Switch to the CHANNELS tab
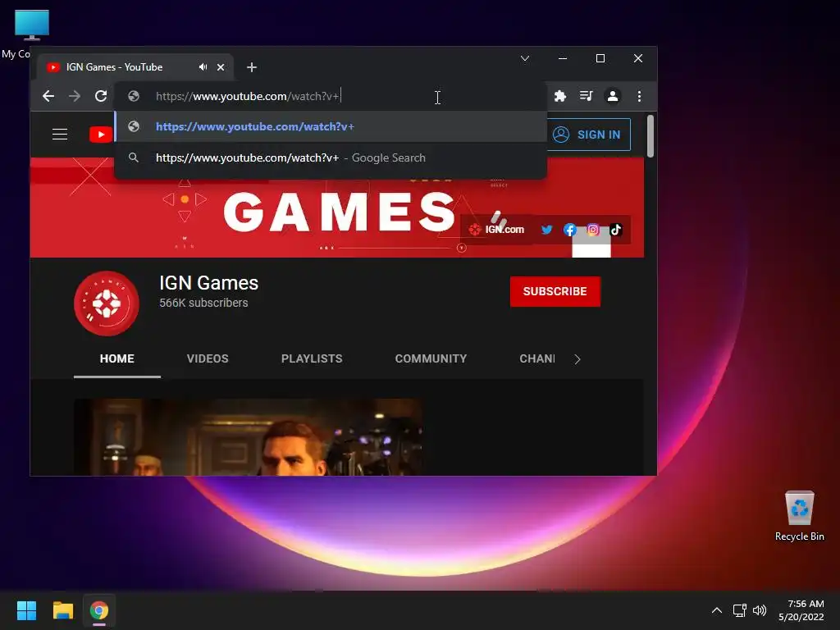 (x=537, y=359)
